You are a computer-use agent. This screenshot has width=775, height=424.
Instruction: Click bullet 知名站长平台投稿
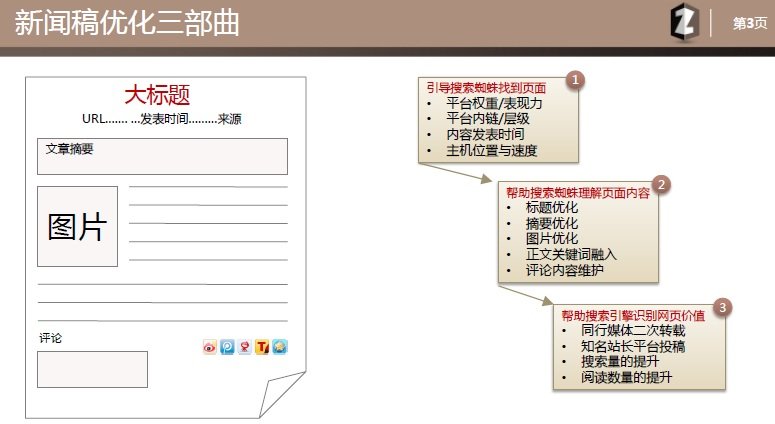coord(633,346)
